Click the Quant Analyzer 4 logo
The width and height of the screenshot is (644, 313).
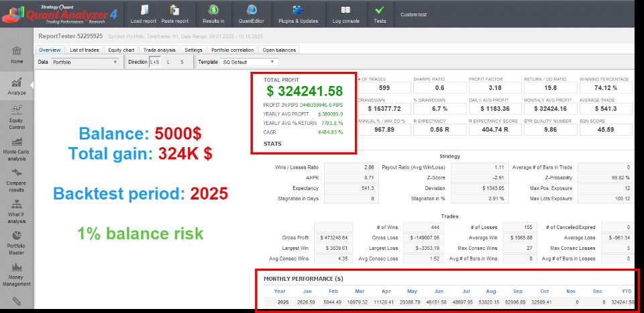(x=60, y=13)
